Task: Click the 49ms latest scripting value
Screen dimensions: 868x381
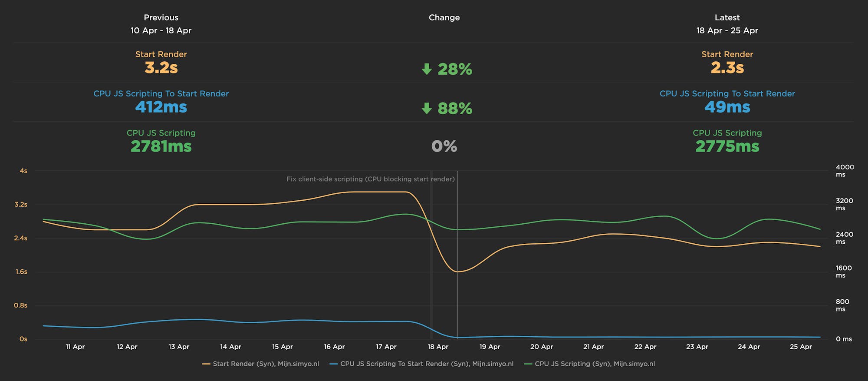Action: click(727, 107)
